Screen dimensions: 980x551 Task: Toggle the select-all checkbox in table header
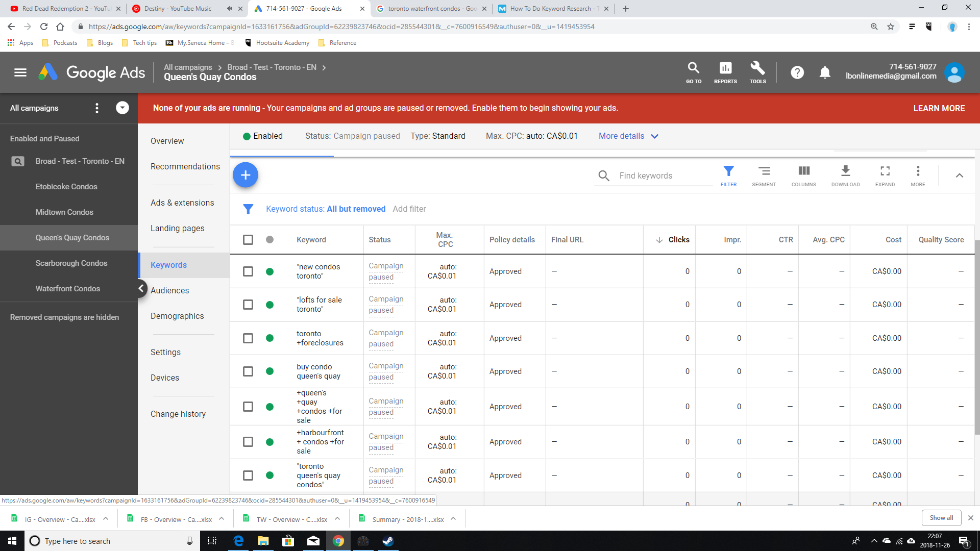point(248,240)
